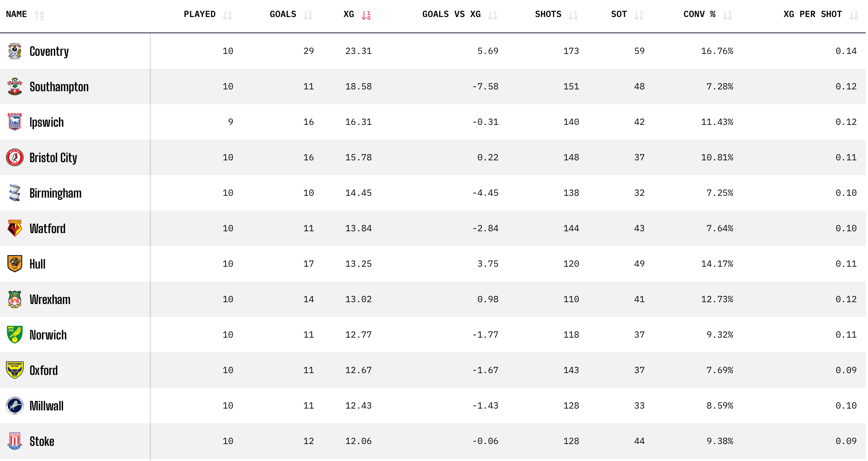The image size is (868, 461).
Task: Click the Norwich canary crest
Action: (15, 335)
